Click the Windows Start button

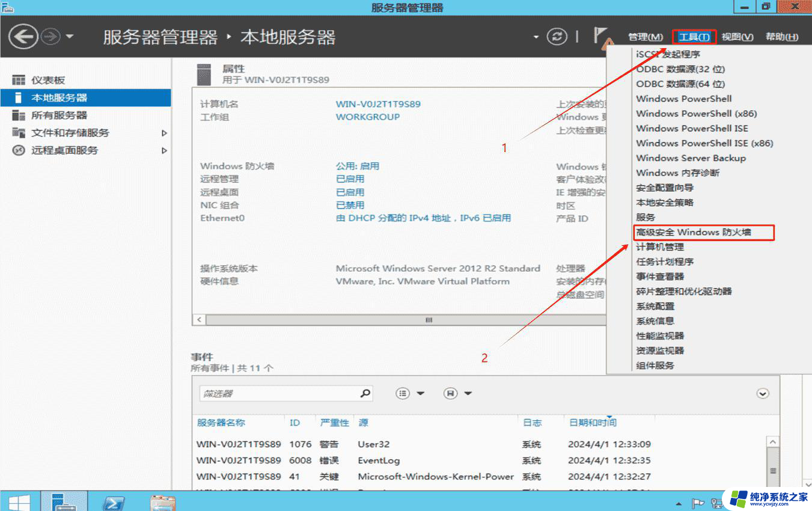[x=19, y=501]
